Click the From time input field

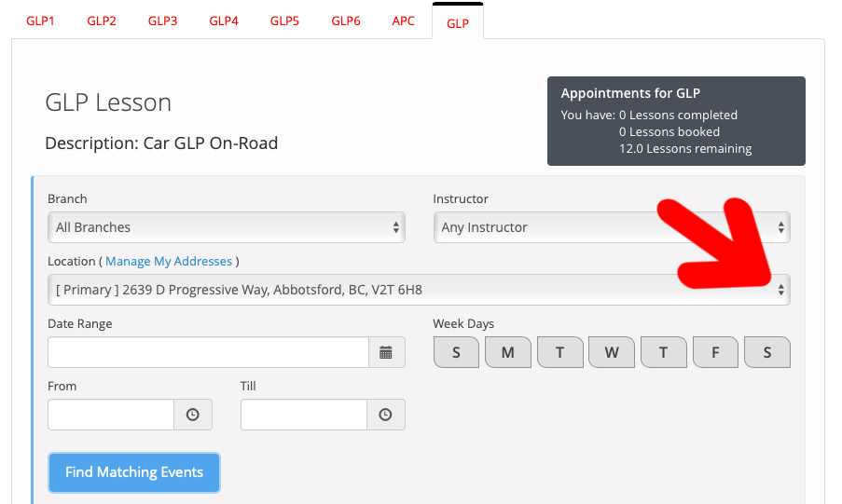pyautogui.click(x=111, y=415)
